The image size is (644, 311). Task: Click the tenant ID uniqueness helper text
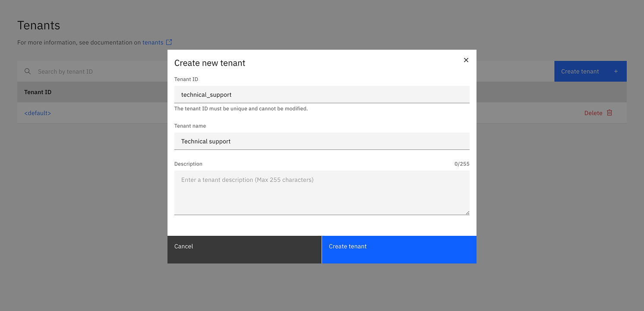pos(241,109)
